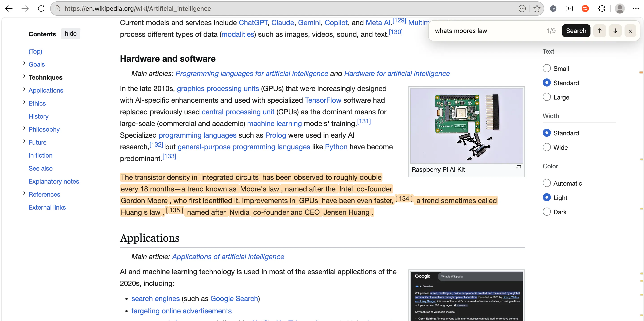
Task: Open the Prolog article link
Action: point(275,135)
